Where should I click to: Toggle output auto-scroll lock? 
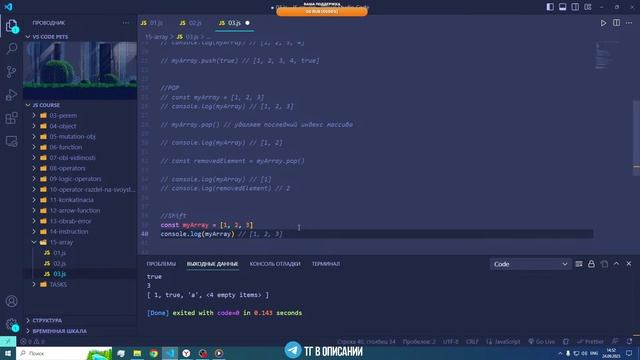coord(591,264)
